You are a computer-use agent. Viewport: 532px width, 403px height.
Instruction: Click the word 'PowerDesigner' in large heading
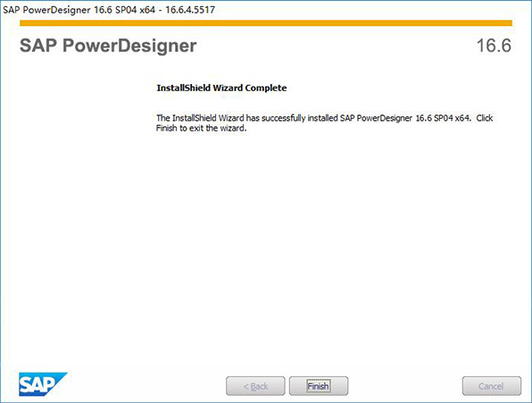pyautogui.click(x=129, y=46)
